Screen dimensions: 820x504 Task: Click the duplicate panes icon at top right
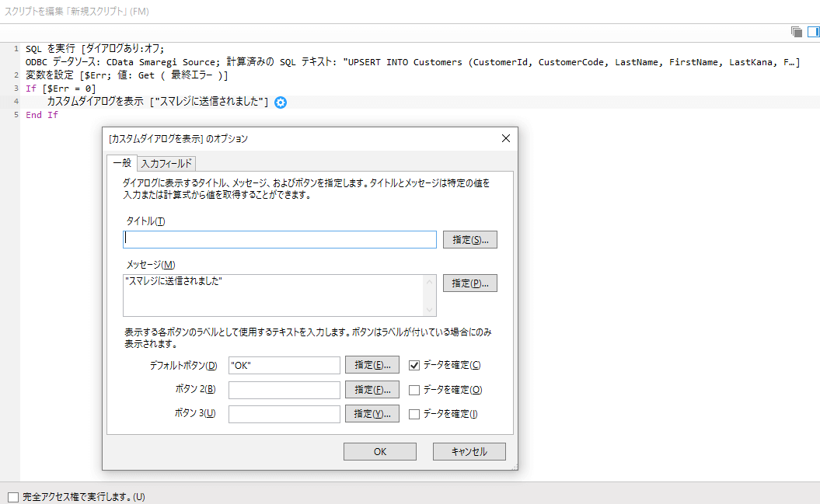click(797, 32)
